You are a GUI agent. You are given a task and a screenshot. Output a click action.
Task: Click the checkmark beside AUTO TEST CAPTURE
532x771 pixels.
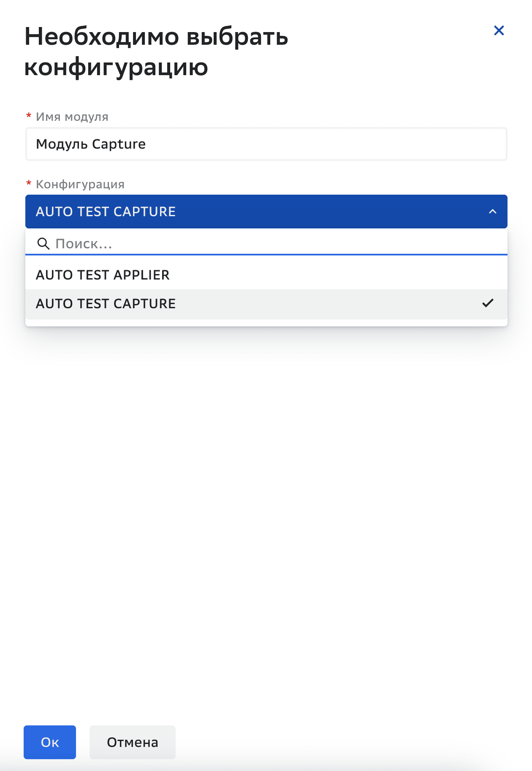488,303
